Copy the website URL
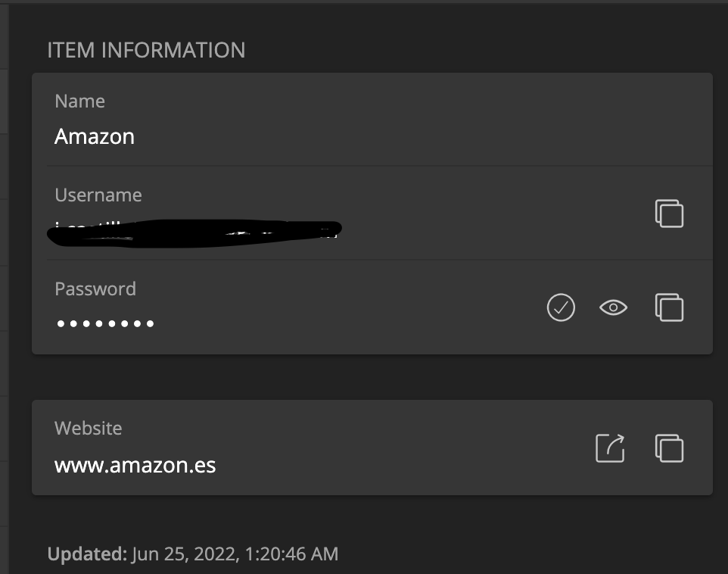The width and height of the screenshot is (728, 574). [x=669, y=448]
